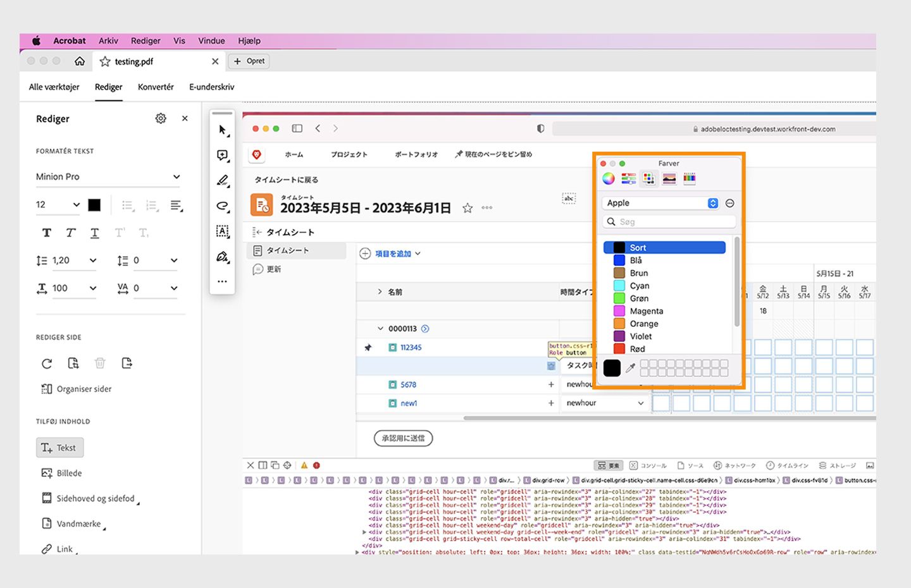Open the pencils palette view in Farver
The height and width of the screenshot is (588, 911).
point(690,178)
